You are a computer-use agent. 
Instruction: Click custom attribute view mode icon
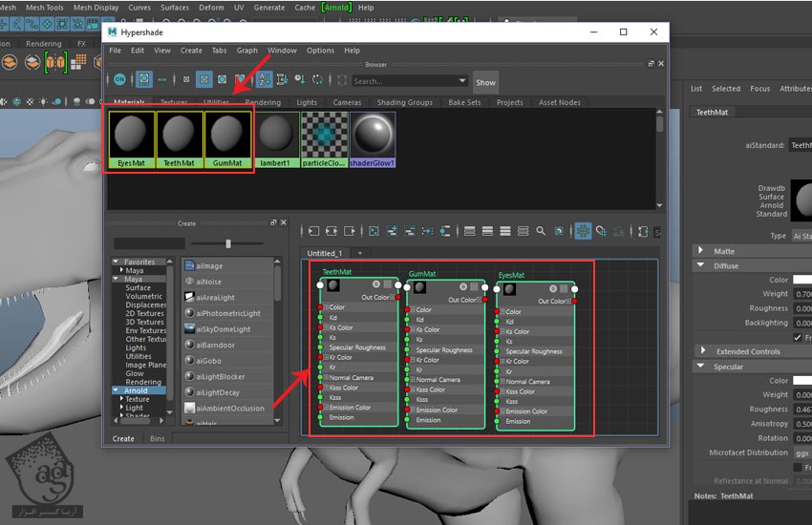[x=524, y=231]
